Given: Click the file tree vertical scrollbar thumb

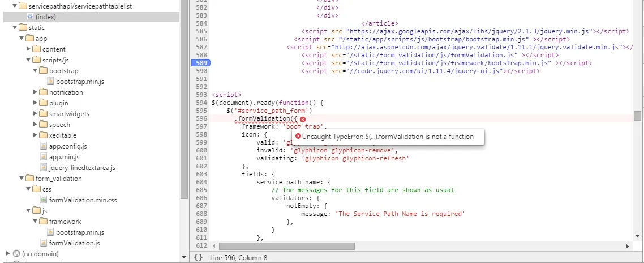Looking at the screenshot, I should coord(184,99).
